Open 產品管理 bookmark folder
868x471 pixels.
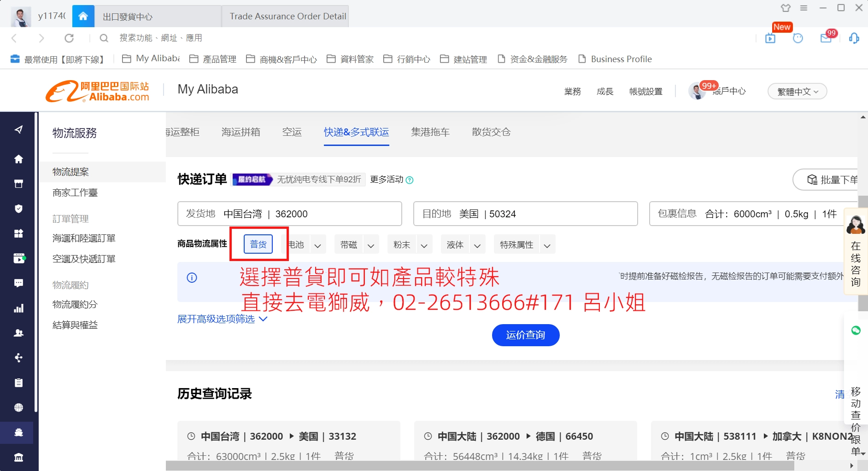213,59
